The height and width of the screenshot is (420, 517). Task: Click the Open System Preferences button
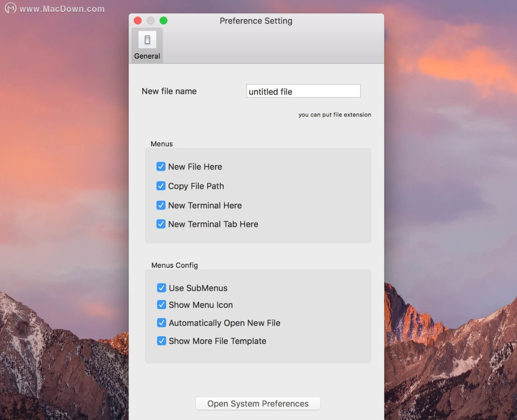(x=258, y=403)
